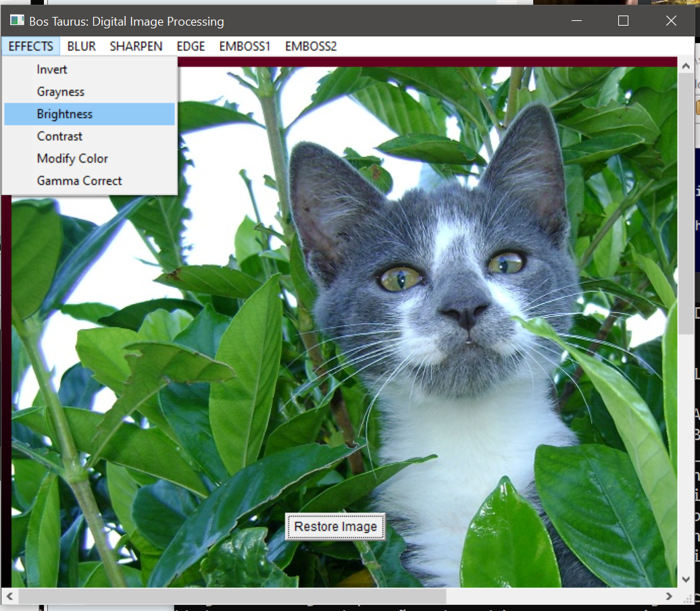Open the EFFECTS menu
Image resolution: width=700 pixels, height=611 pixels.
[30, 46]
